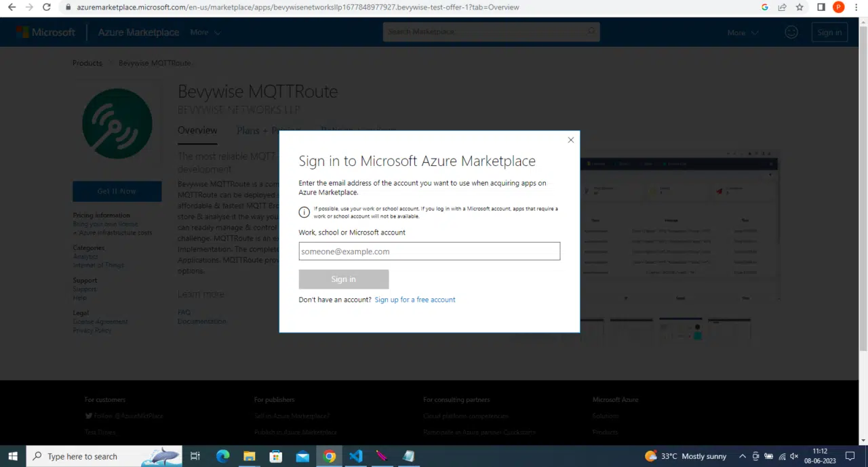Screen dimensions: 868x467
Task: Bookmark this page with the star icon
Action: click(x=800, y=7)
